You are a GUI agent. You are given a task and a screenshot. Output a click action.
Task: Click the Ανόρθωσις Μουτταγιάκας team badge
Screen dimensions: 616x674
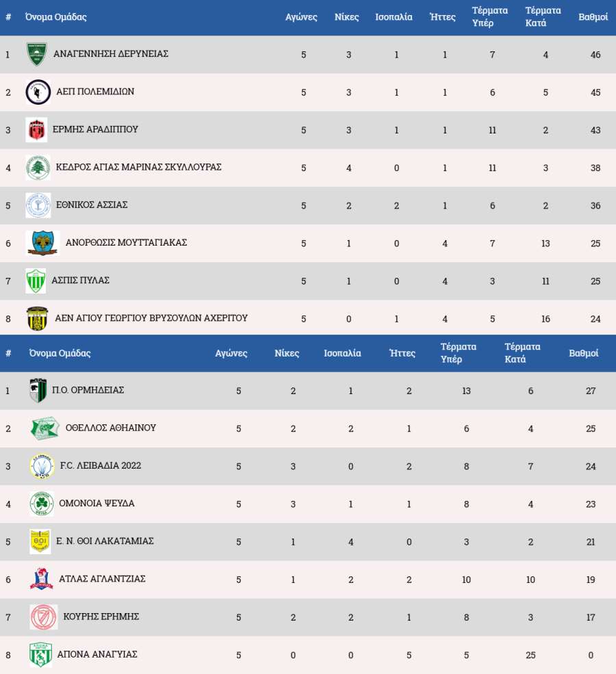[x=42, y=243]
